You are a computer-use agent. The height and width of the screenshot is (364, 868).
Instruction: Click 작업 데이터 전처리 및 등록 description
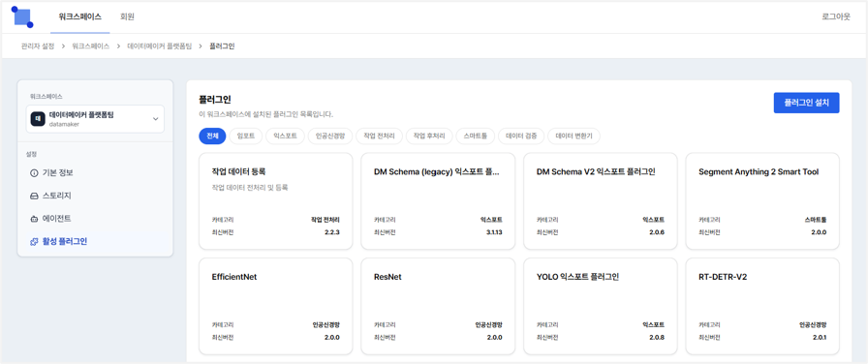(250, 188)
